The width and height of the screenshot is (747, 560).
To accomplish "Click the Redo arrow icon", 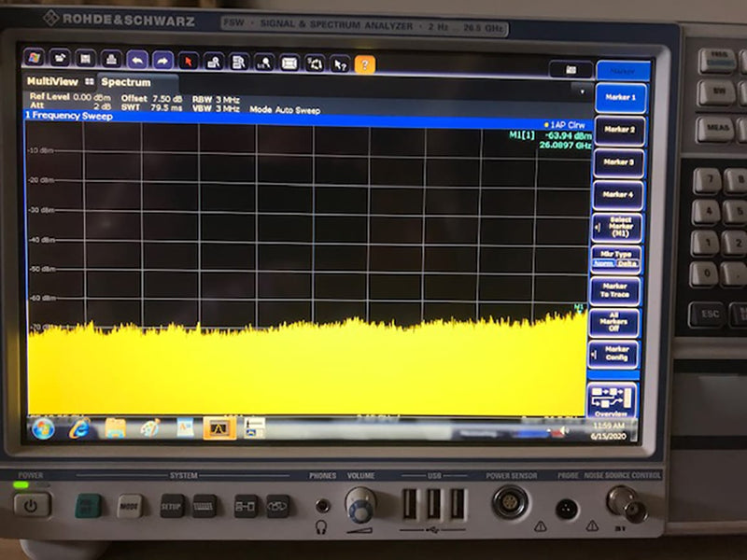I will point(162,61).
